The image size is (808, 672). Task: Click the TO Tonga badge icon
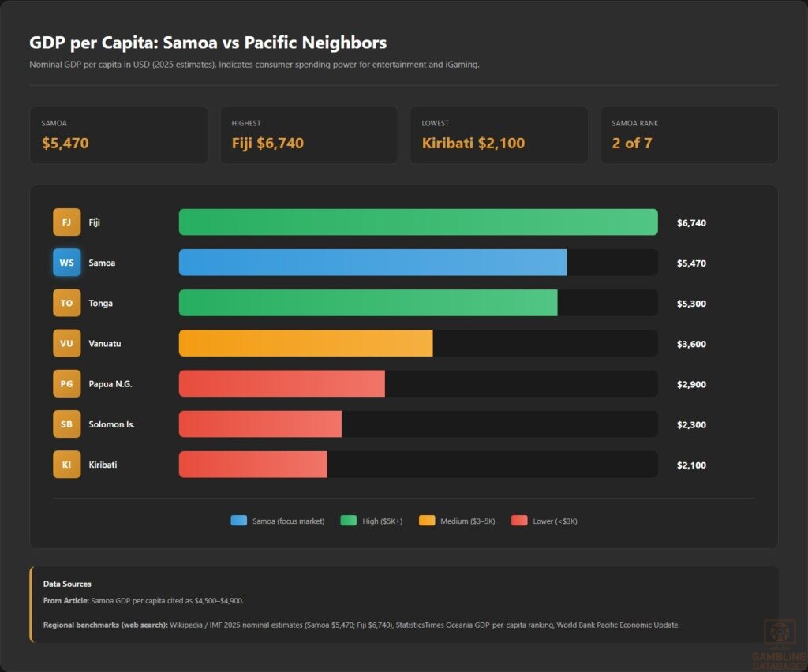click(x=66, y=303)
